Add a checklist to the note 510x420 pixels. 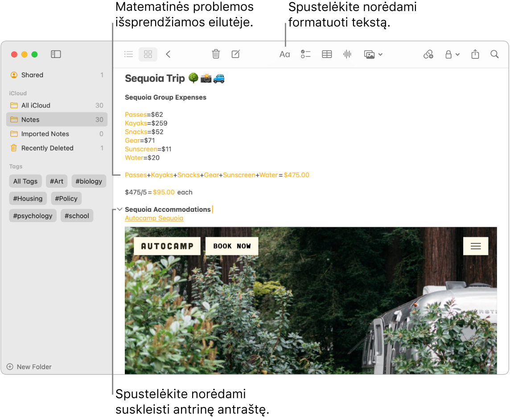click(x=306, y=54)
